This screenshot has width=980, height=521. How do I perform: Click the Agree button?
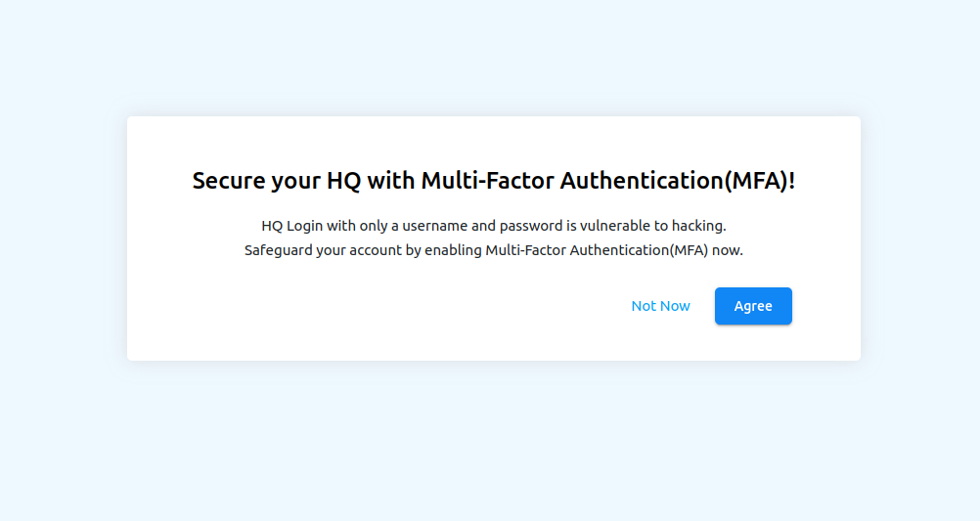tap(753, 306)
